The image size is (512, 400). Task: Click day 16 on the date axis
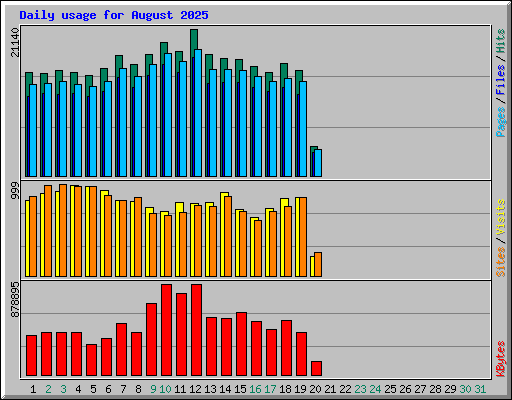pyautogui.click(x=255, y=389)
